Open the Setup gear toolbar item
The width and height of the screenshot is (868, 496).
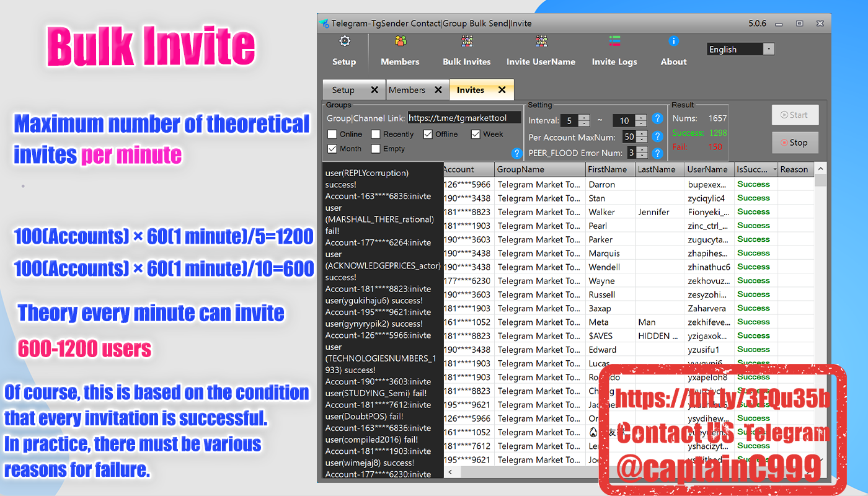coord(344,51)
